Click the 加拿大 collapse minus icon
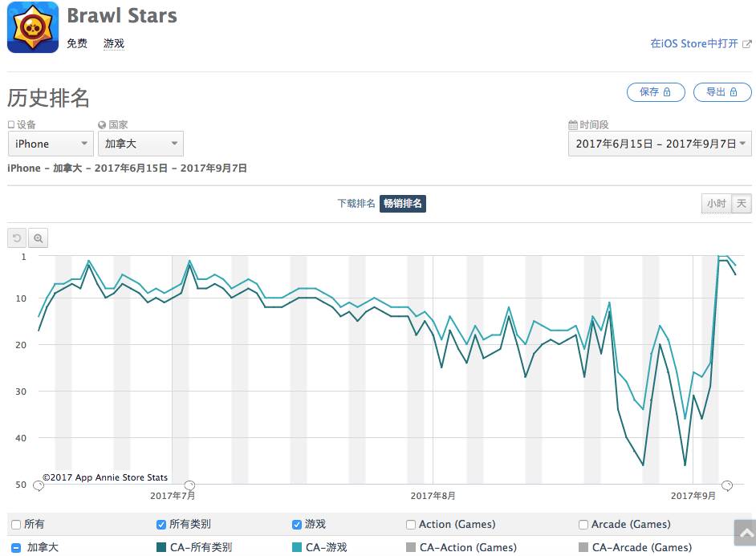This screenshot has width=756, height=556. (16, 548)
